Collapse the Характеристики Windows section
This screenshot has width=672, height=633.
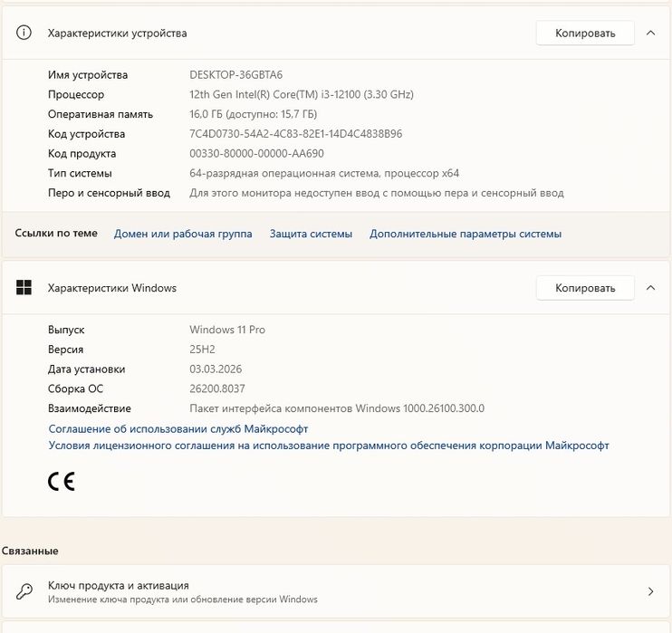click(x=650, y=288)
